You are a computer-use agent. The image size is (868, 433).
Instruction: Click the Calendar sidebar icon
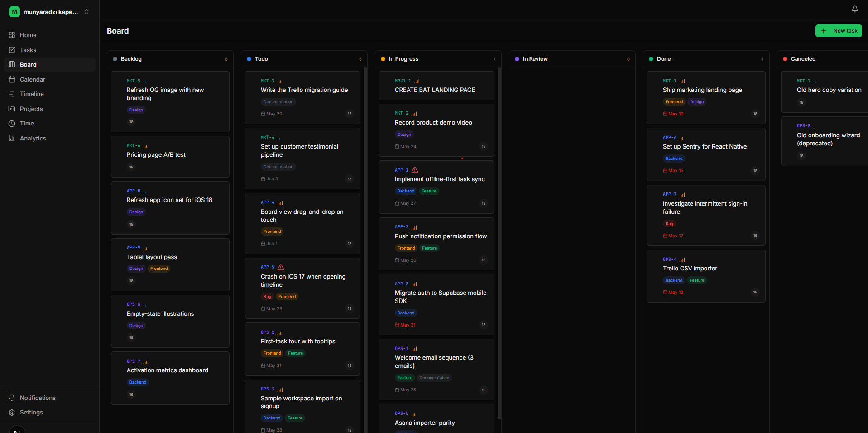[x=12, y=79]
